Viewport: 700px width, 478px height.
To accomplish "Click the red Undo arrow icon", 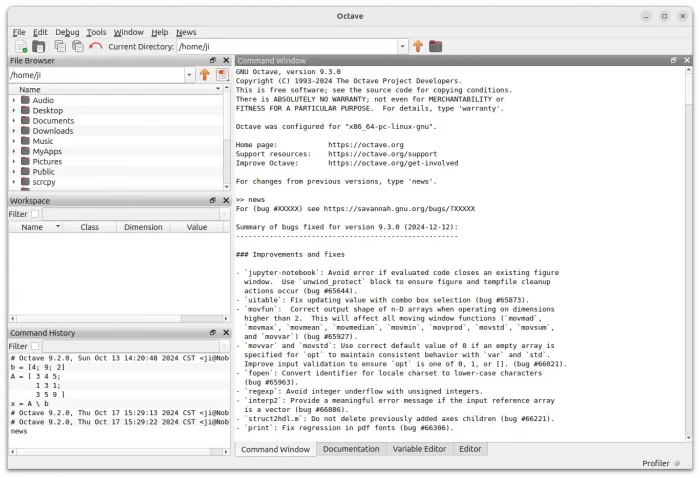I will 95,46.
